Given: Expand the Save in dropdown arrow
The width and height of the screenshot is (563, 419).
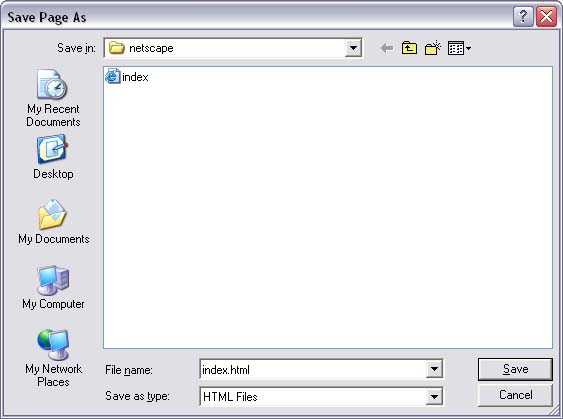Looking at the screenshot, I should pyautogui.click(x=353, y=48).
